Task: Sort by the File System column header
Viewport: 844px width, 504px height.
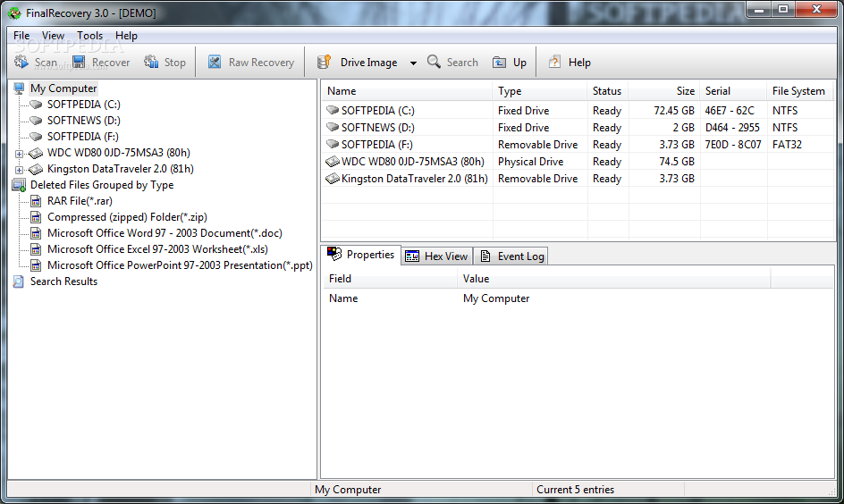Action: click(x=800, y=91)
